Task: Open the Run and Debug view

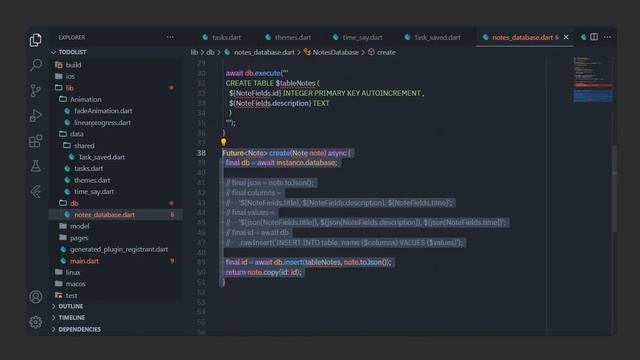Action: [36, 116]
